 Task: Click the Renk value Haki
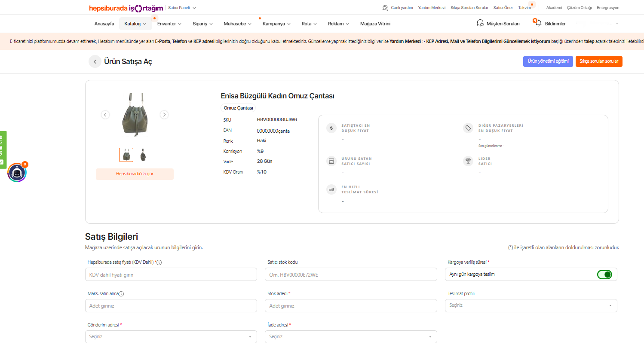261,141
